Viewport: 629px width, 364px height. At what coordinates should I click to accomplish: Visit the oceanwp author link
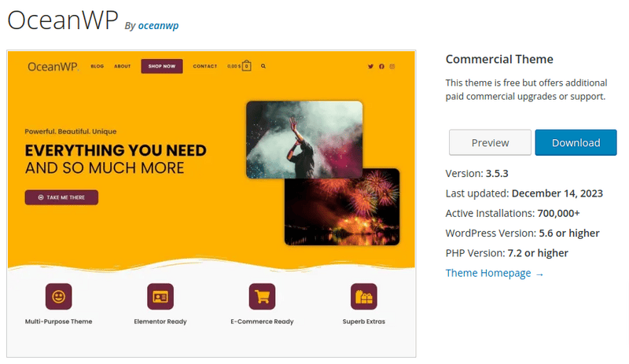158,26
